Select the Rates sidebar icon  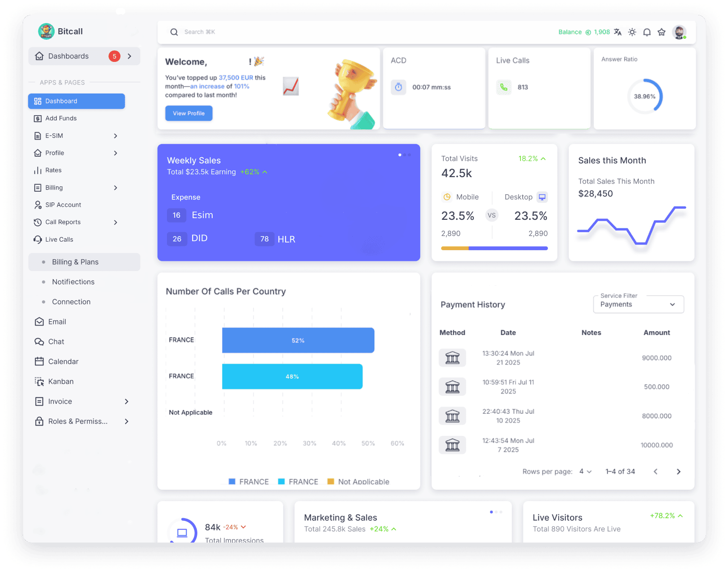point(38,170)
